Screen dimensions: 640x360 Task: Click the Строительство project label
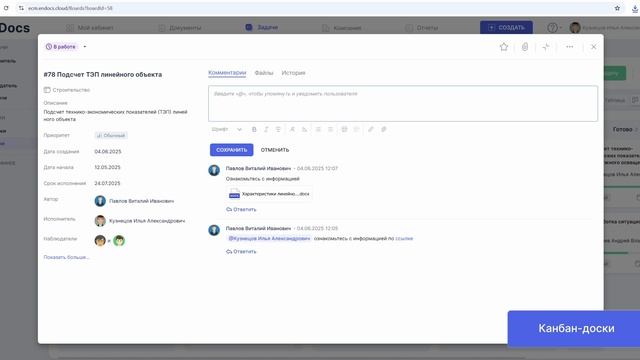click(x=67, y=90)
